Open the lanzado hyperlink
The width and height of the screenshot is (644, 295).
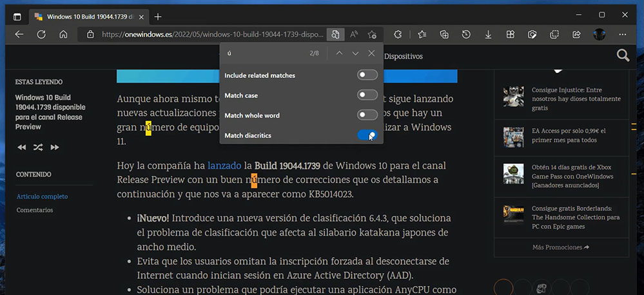(224, 166)
